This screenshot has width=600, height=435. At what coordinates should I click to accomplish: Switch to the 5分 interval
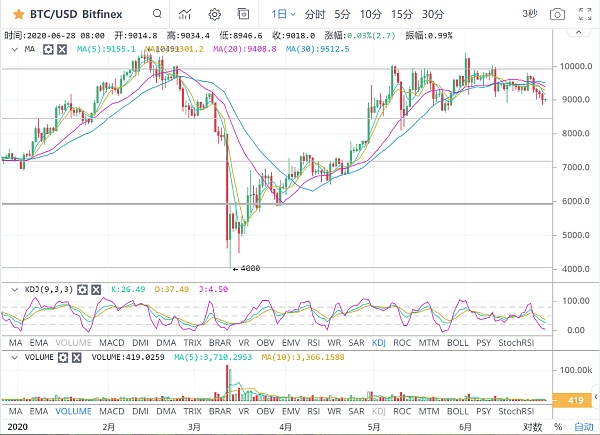point(342,15)
